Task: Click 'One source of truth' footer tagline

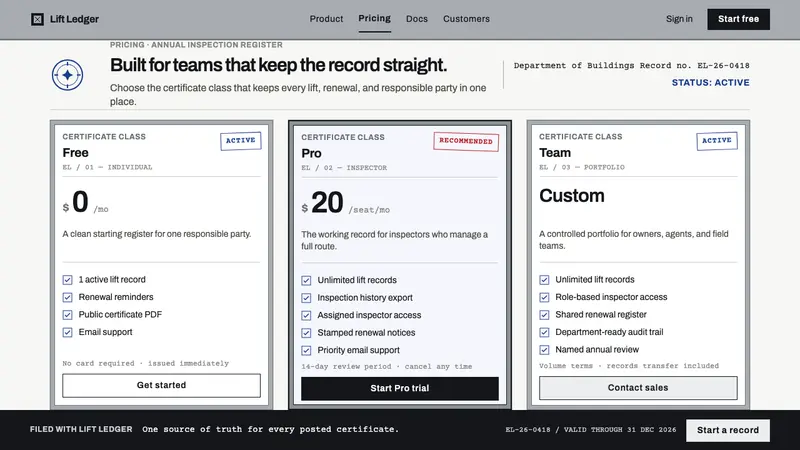Action: pyautogui.click(x=270, y=430)
